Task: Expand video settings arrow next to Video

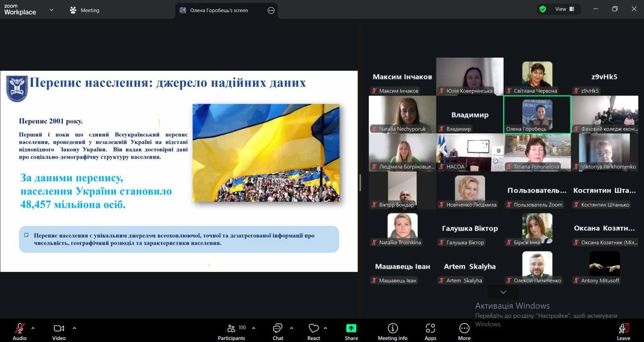Action: 74,328
